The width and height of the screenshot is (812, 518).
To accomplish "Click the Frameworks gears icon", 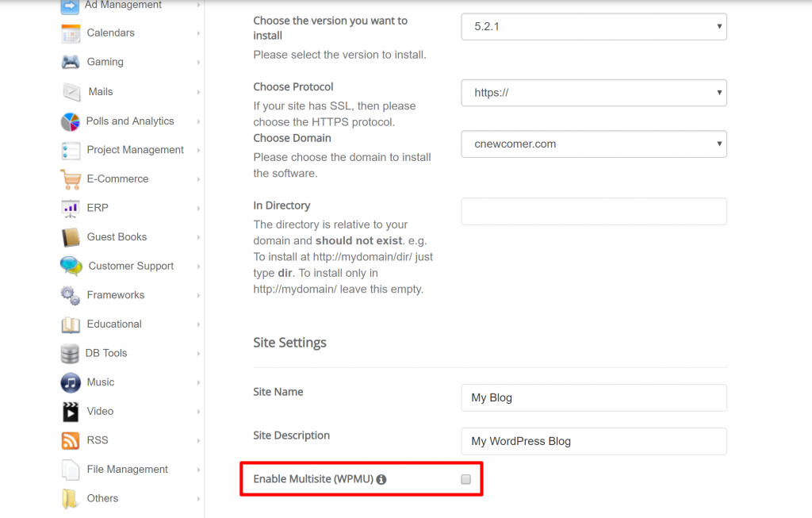I will coord(71,295).
